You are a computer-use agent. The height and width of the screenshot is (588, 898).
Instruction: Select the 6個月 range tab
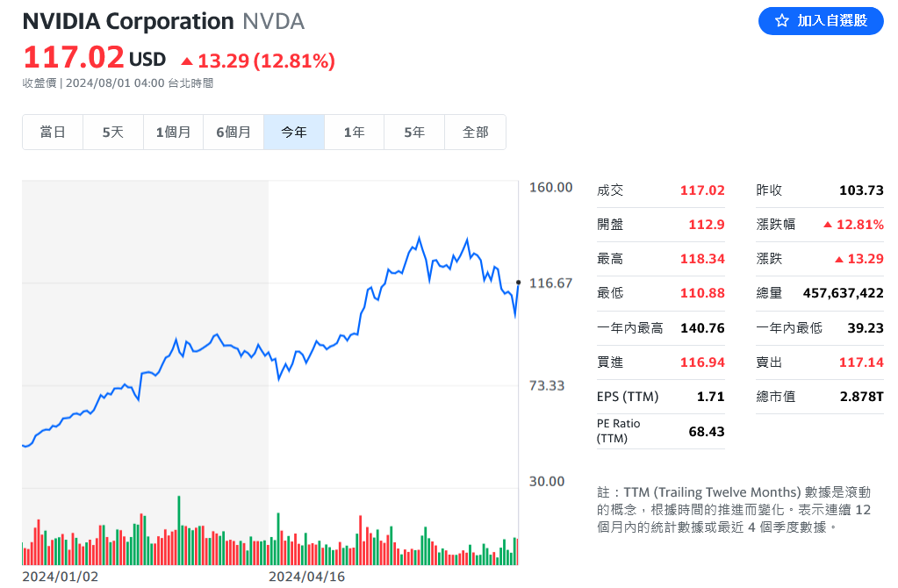[x=233, y=133]
